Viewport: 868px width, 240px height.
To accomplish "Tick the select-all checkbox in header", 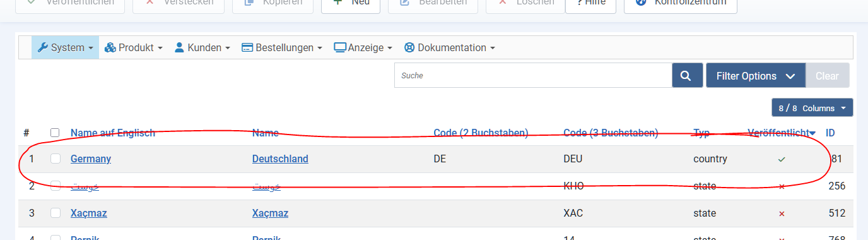I will tap(55, 133).
